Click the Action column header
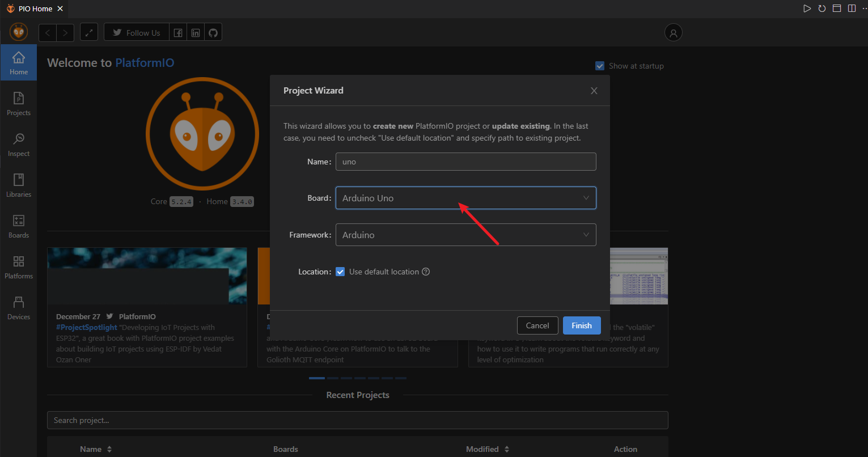The width and height of the screenshot is (868, 457). (x=625, y=449)
